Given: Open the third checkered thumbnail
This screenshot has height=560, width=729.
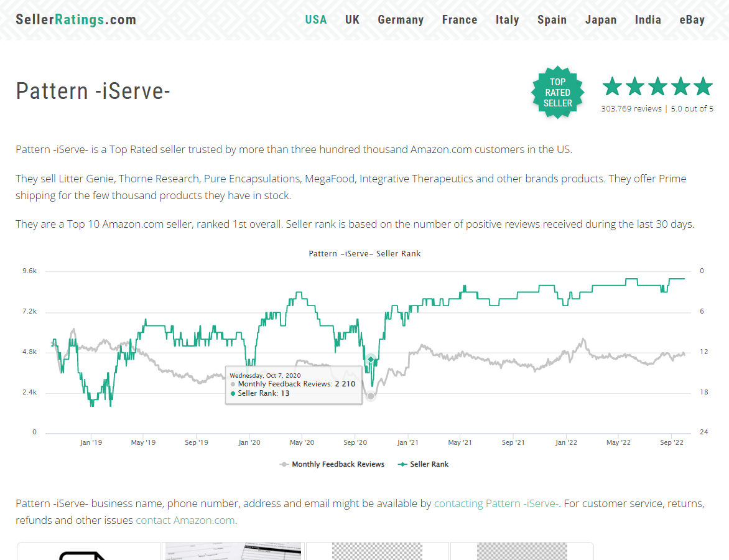Looking at the screenshot, I should pyautogui.click(x=377, y=551).
